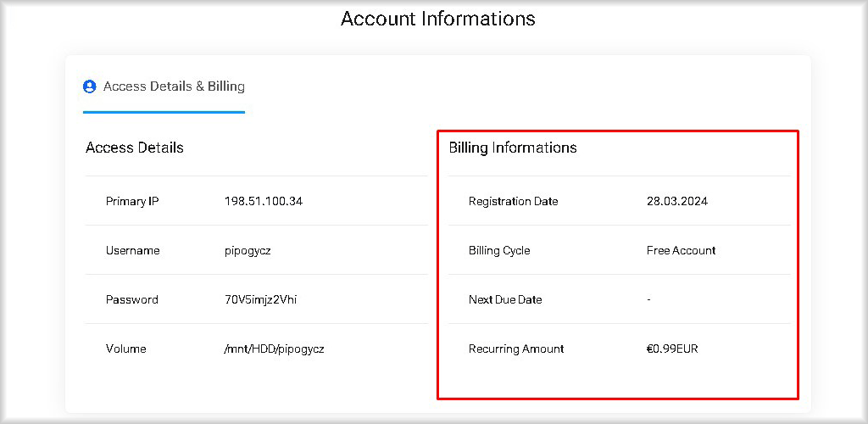The image size is (868, 424).
Task: Click the Billing Cycle label
Action: pos(499,251)
